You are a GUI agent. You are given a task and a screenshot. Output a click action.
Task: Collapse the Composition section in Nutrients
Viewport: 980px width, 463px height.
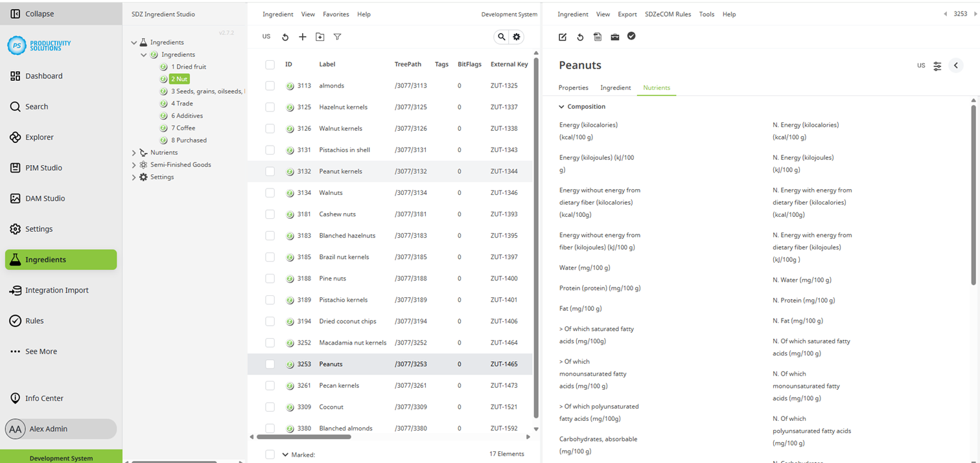(561, 106)
